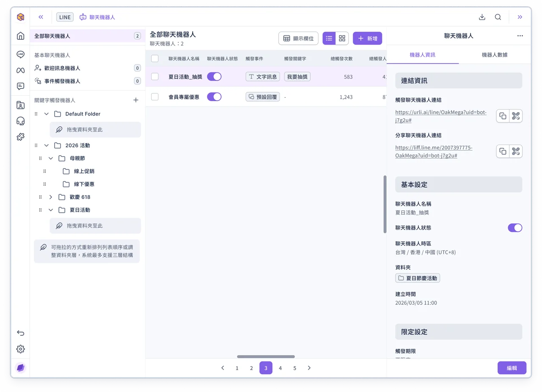This screenshot has height=392, width=542.
Task: Show QR code for 分享聊天機器人連結
Action: pyautogui.click(x=516, y=151)
